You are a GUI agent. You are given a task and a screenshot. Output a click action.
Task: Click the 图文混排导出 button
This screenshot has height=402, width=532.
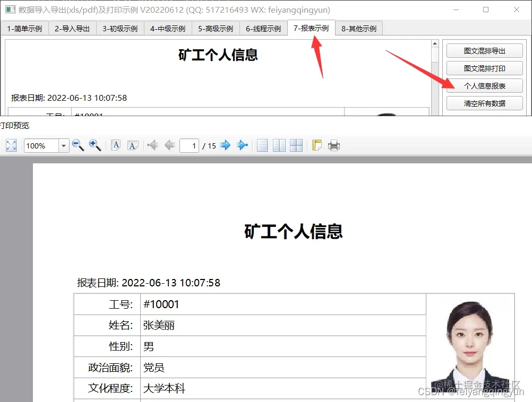click(484, 50)
